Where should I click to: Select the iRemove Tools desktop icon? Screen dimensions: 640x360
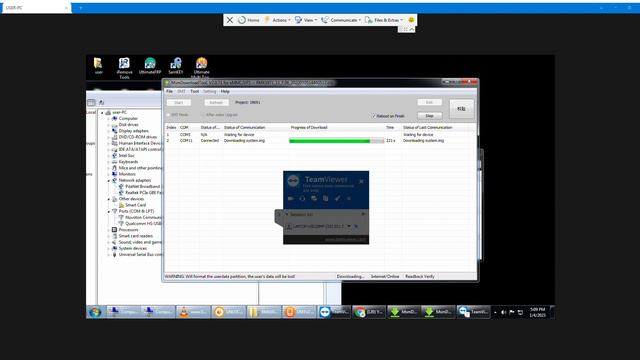click(124, 68)
